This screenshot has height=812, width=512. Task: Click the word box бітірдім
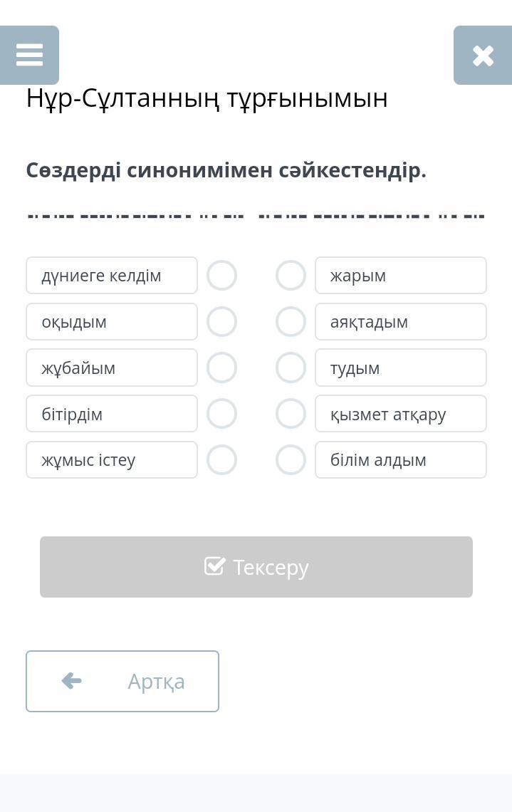[112, 414]
